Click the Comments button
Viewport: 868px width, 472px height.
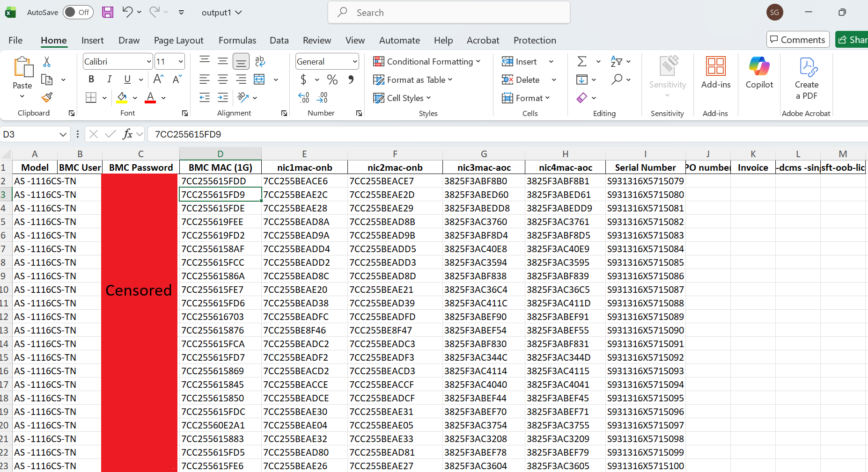798,40
